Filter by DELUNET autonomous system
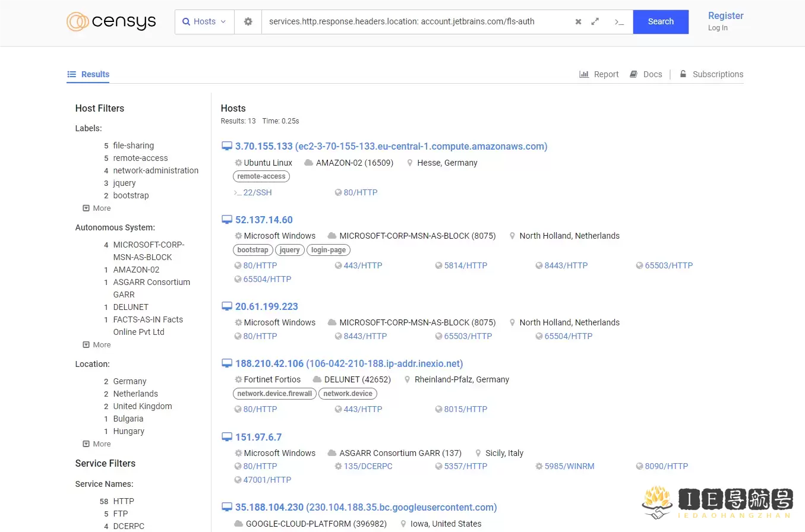805x532 pixels. 131,307
